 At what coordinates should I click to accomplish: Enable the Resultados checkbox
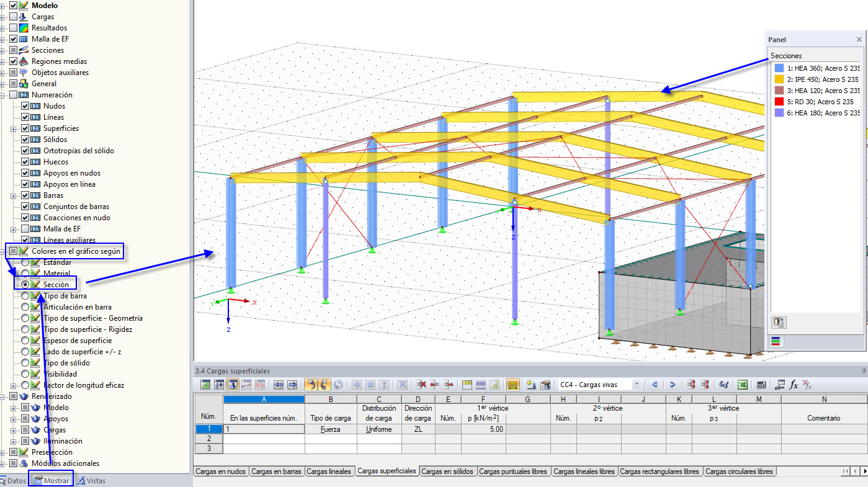[x=14, y=28]
